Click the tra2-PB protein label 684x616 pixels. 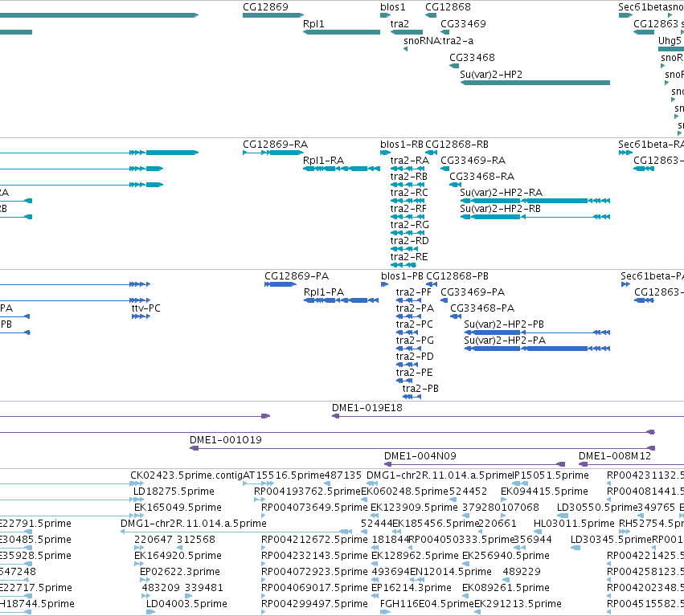click(x=420, y=389)
